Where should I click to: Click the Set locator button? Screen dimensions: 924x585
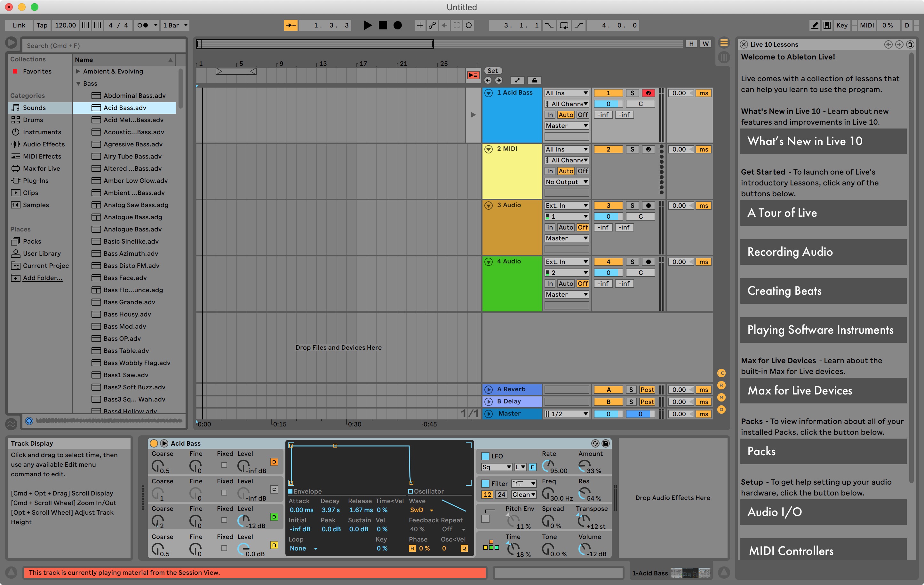(x=493, y=71)
